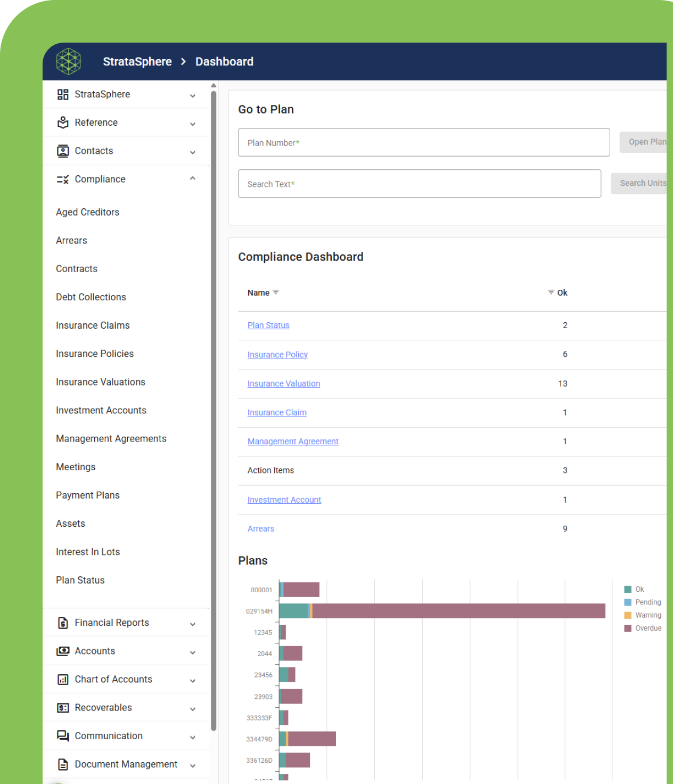Click the Reference sidebar icon

tap(63, 123)
